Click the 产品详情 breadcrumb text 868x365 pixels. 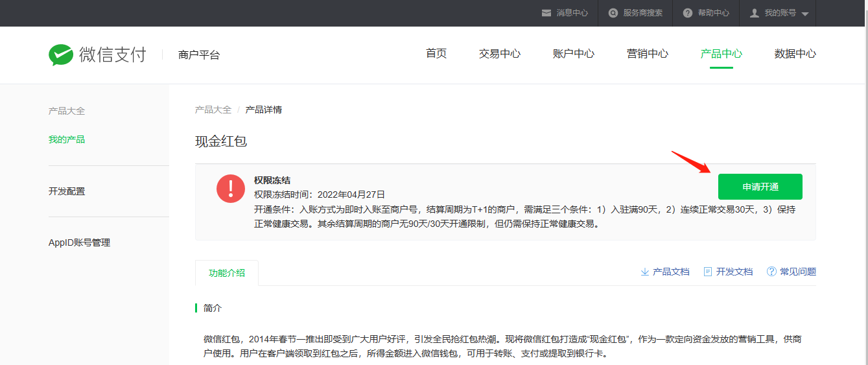click(263, 110)
